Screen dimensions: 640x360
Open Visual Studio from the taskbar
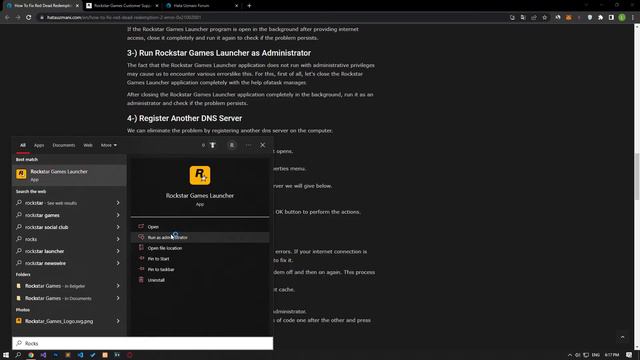[x=43, y=355]
